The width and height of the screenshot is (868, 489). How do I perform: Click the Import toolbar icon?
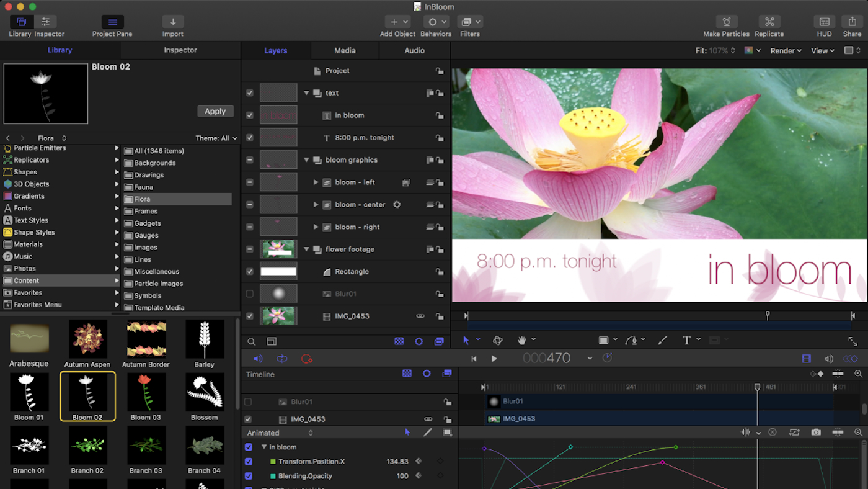point(172,22)
